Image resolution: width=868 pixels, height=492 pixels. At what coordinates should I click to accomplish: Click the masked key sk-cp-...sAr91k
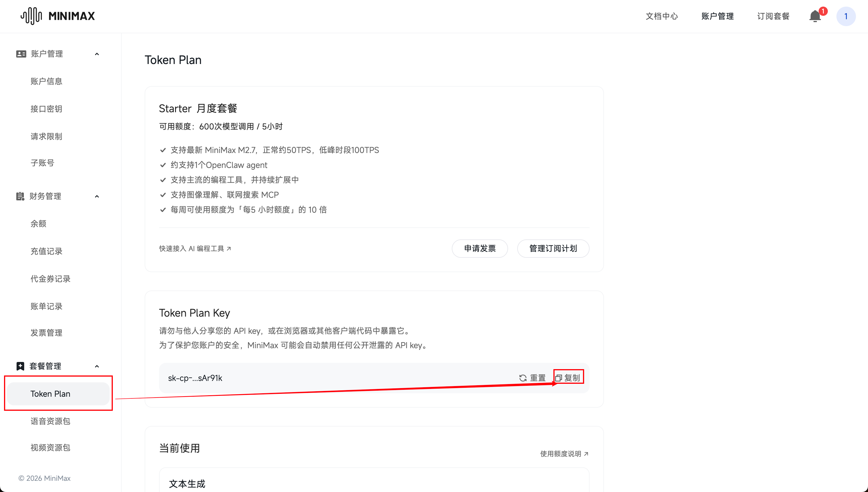click(x=195, y=378)
